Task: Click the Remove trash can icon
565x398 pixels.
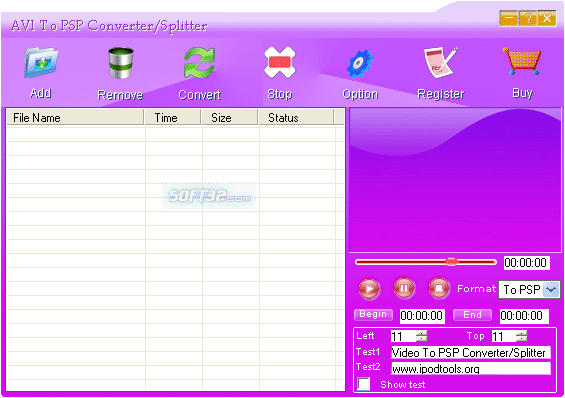Action: [x=121, y=63]
